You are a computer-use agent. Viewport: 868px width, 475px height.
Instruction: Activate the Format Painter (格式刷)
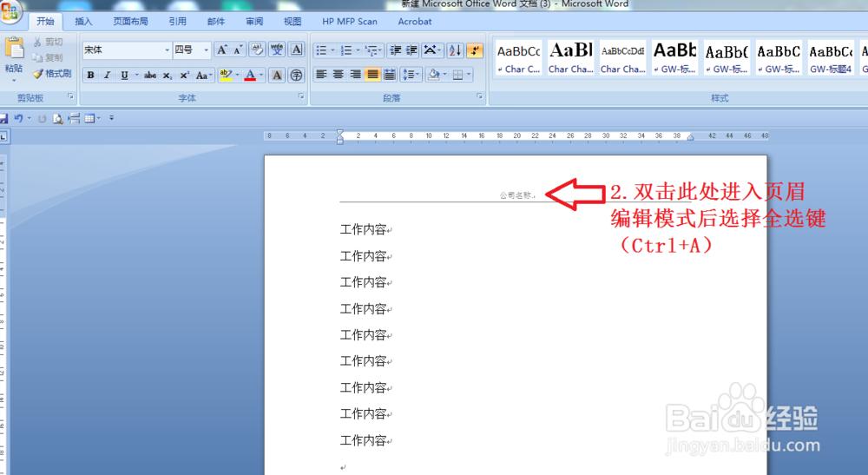tap(52, 73)
